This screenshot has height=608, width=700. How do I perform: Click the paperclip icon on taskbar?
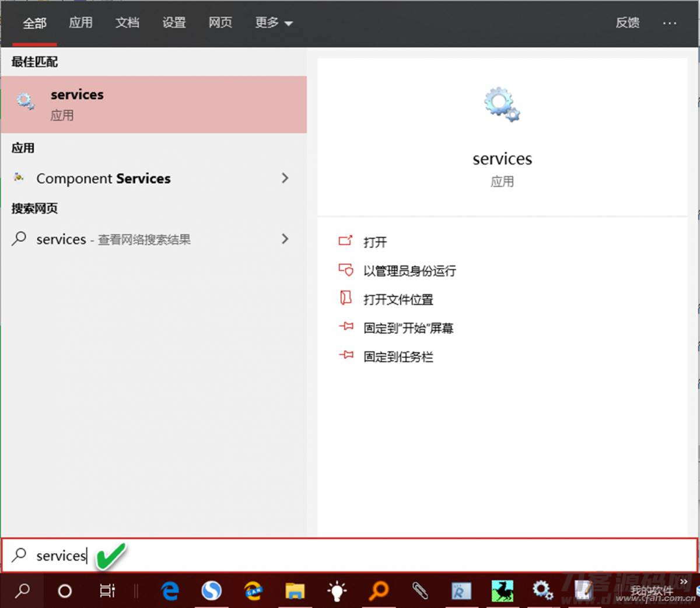pos(419,590)
